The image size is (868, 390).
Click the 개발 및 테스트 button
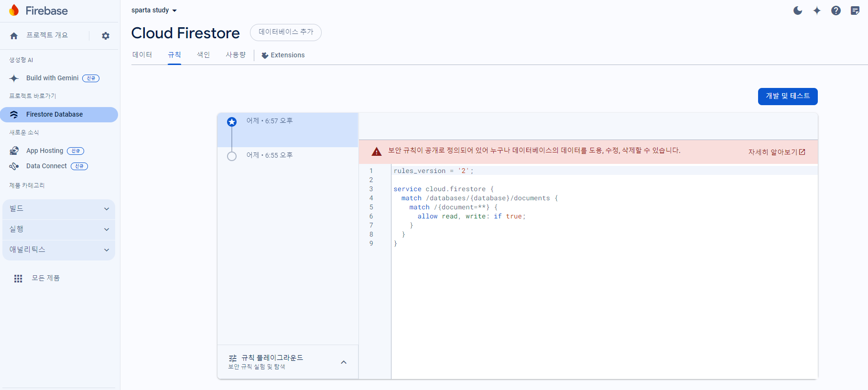(x=788, y=96)
